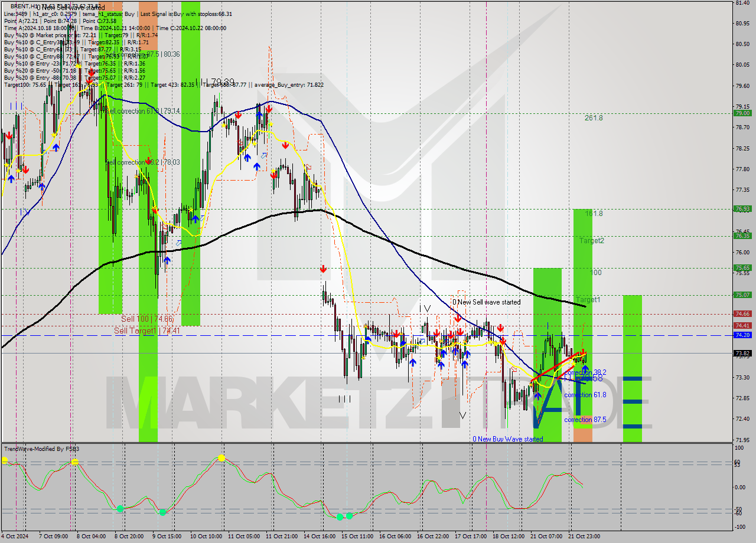The width and height of the screenshot is (756, 543).
Task: Click the green trough dot near 9 Oct 15:00
Action: pyautogui.click(x=162, y=512)
